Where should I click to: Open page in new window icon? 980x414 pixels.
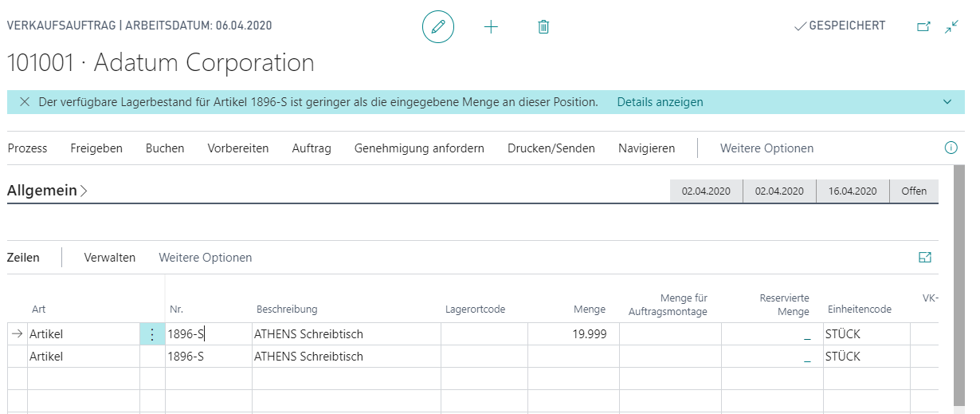tap(923, 26)
